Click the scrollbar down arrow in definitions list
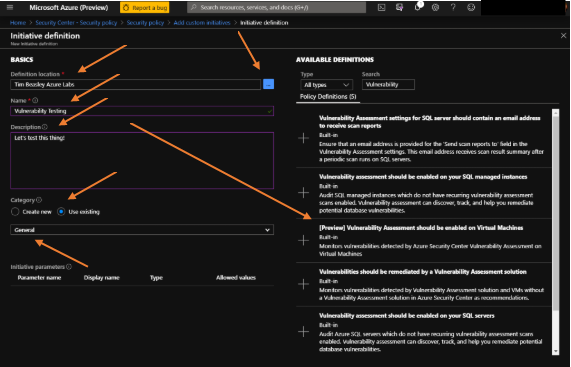Screen dimensions: 571x367 coord(555,351)
